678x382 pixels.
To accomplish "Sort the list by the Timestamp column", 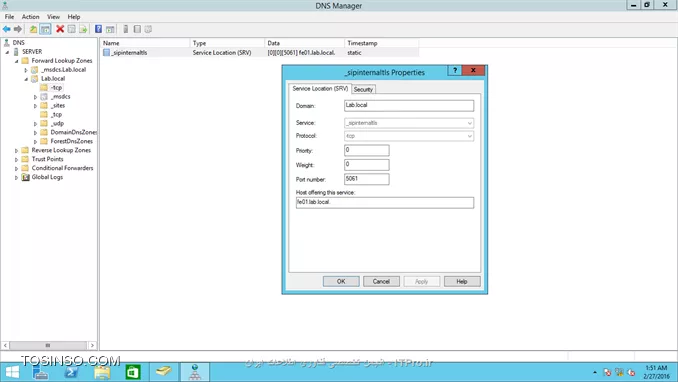I will point(381,43).
